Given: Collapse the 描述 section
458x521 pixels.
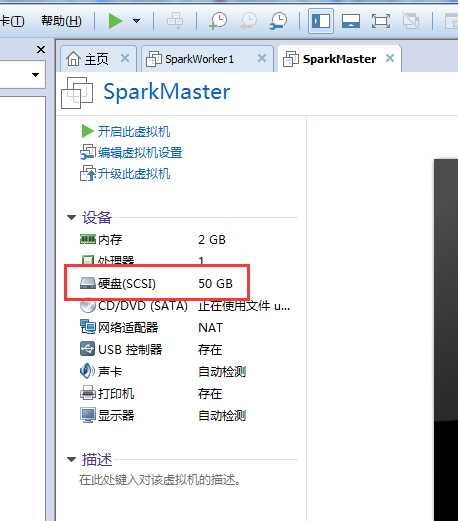Looking at the screenshot, I should 71,459.
